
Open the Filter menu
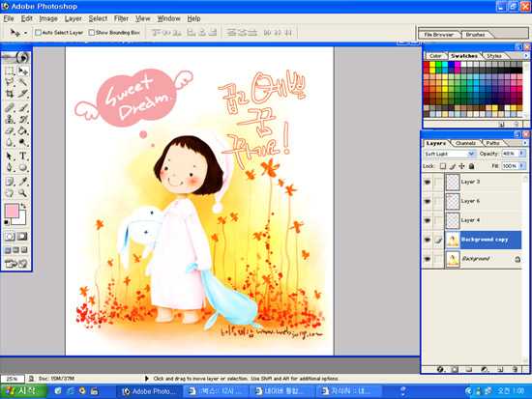click(x=121, y=18)
